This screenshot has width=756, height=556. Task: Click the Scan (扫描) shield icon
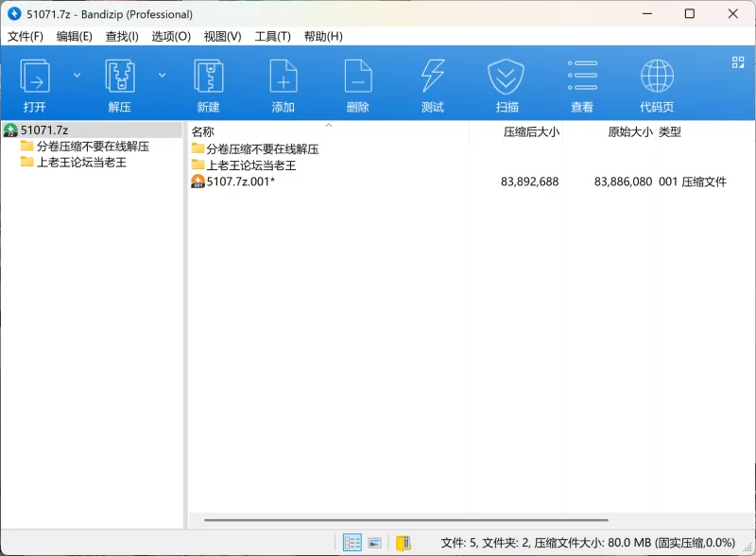click(x=507, y=77)
